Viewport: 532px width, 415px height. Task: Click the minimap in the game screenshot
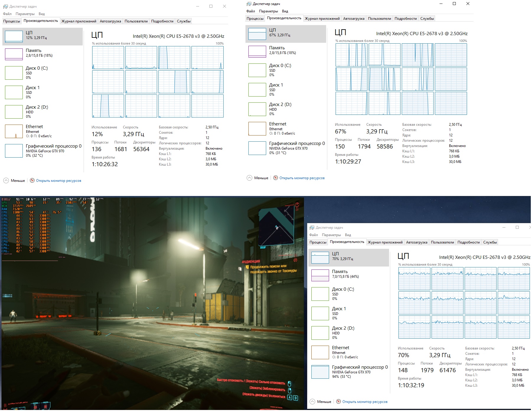click(276, 226)
